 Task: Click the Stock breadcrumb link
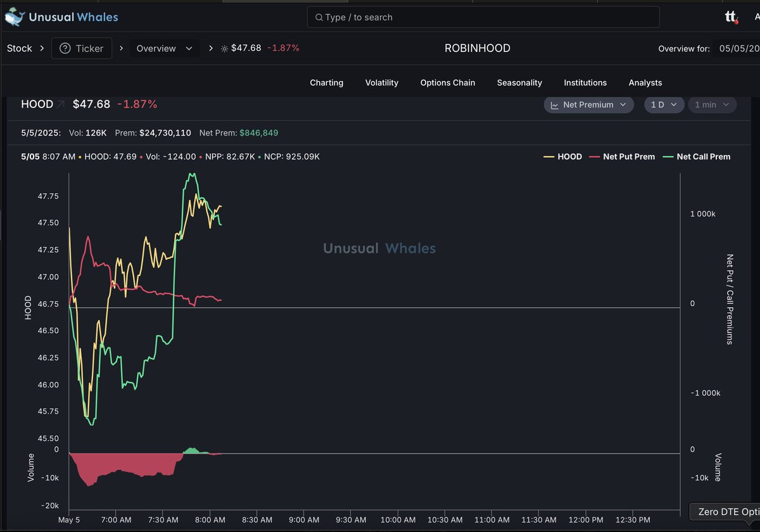(19, 48)
